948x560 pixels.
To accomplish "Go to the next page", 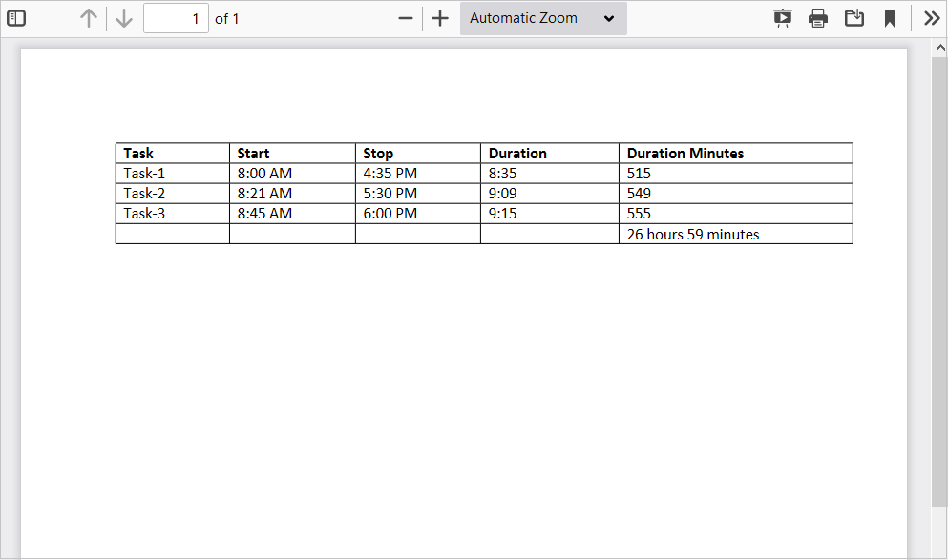I will tap(124, 18).
